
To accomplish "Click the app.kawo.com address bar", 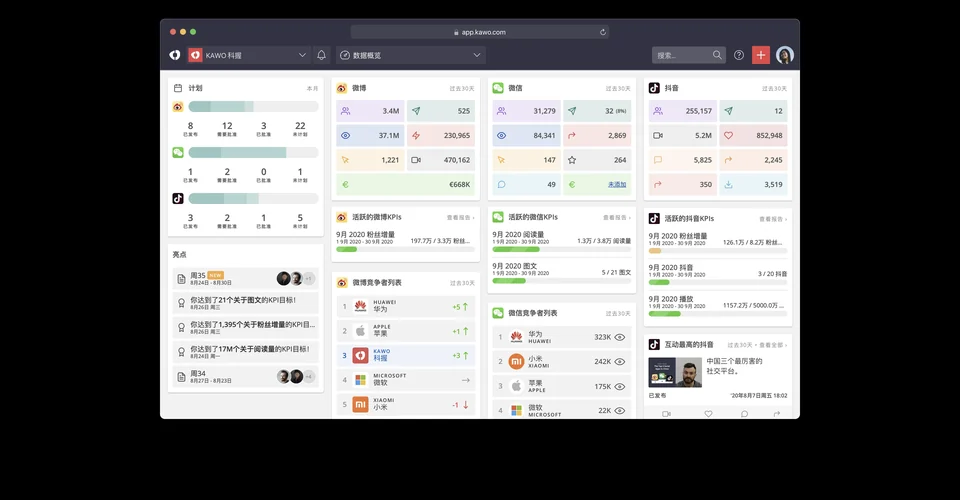I will (x=480, y=32).
